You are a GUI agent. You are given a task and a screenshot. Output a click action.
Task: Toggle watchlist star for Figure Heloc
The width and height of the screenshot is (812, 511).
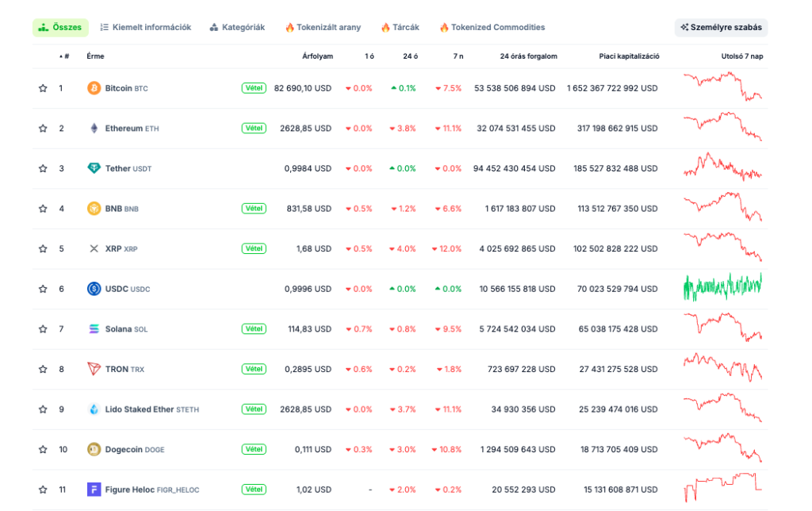[x=43, y=490]
